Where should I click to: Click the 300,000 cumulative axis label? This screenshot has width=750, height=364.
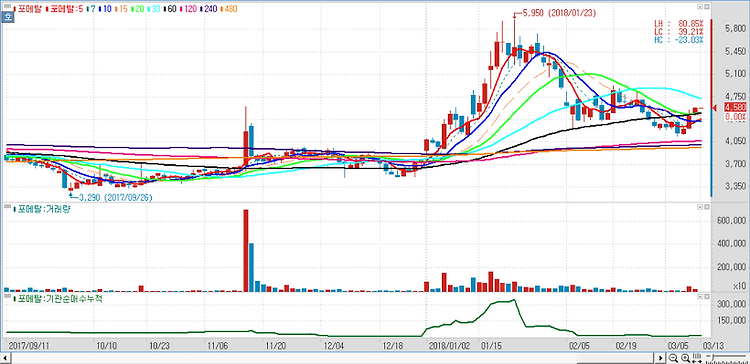[732, 304]
